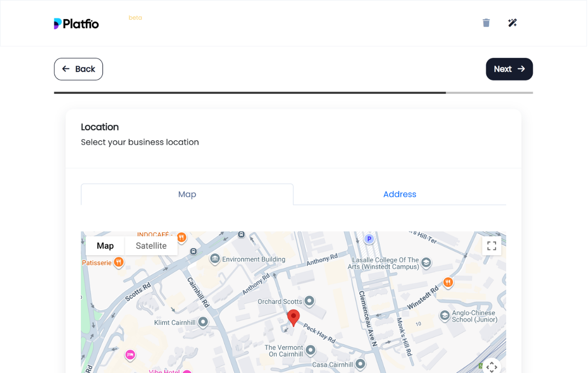Open the Address tab

point(399,194)
